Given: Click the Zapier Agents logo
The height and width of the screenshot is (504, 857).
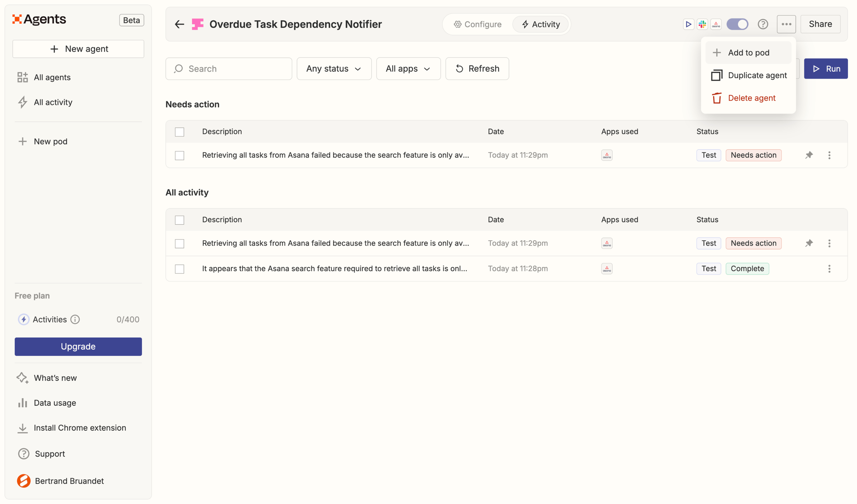Looking at the screenshot, I should [39, 19].
